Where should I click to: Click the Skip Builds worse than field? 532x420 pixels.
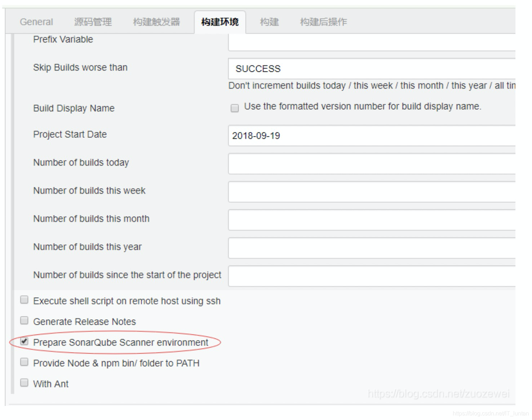(372, 69)
